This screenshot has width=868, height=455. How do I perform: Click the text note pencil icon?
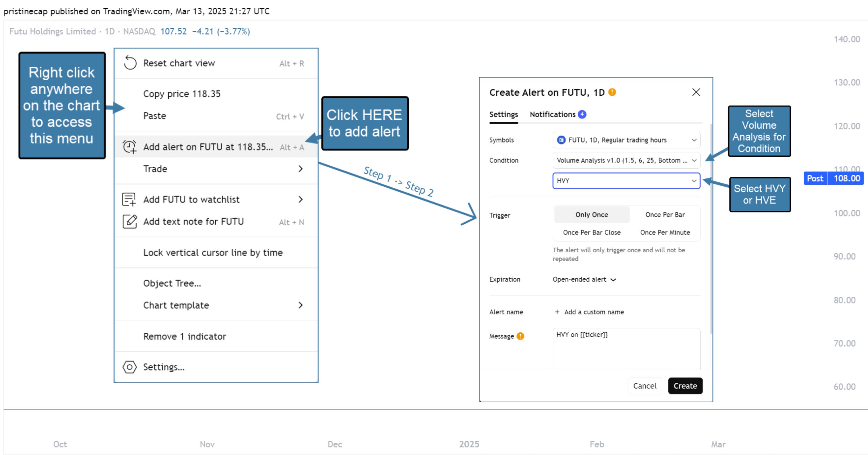click(x=129, y=222)
